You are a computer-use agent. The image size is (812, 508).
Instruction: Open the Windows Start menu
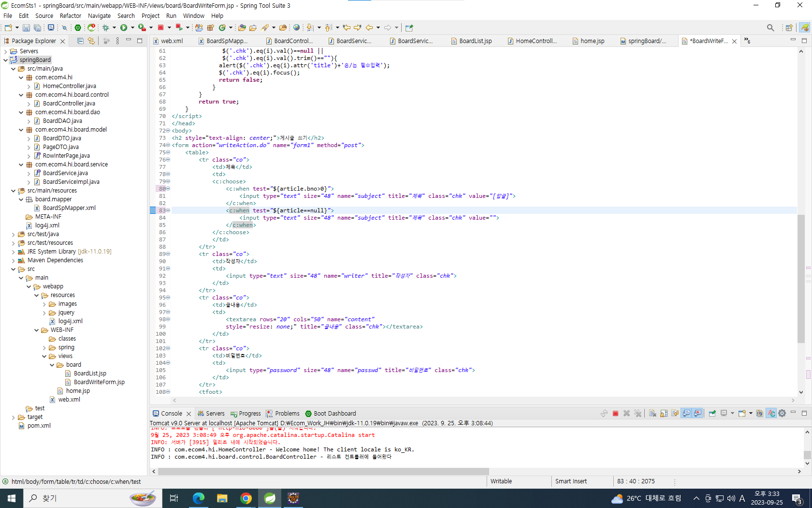pyautogui.click(x=12, y=498)
